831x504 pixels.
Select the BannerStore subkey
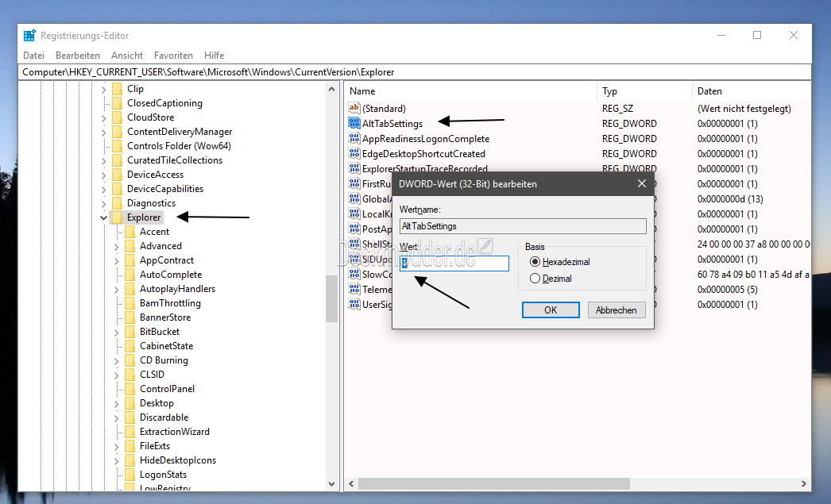tap(164, 317)
